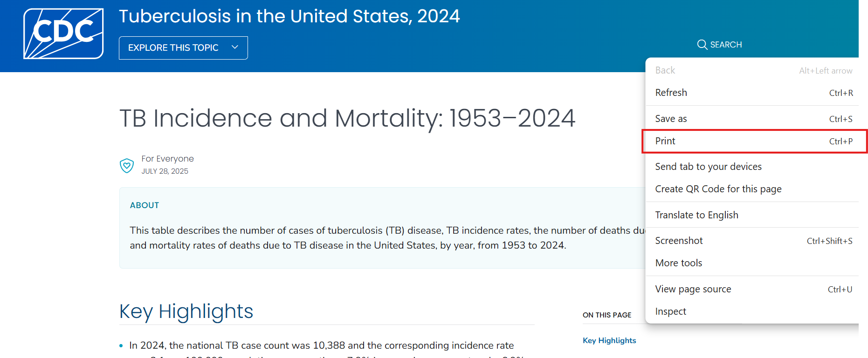Click the For Everyone shield heart icon
868x358 pixels.
tap(127, 165)
